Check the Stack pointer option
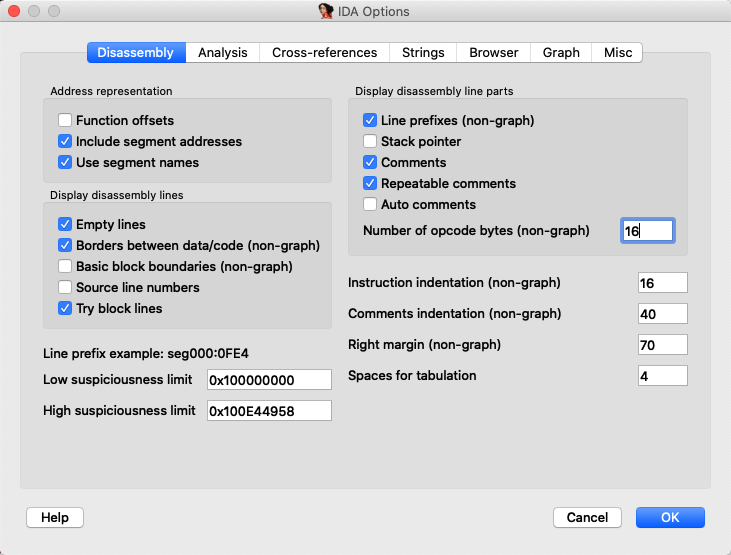Viewport: 731px width, 555px height. point(370,141)
